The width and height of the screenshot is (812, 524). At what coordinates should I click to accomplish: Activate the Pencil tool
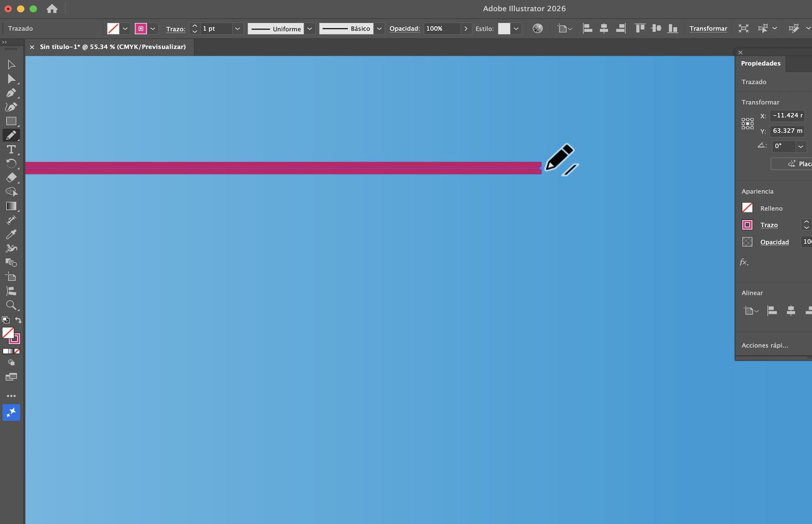11,135
